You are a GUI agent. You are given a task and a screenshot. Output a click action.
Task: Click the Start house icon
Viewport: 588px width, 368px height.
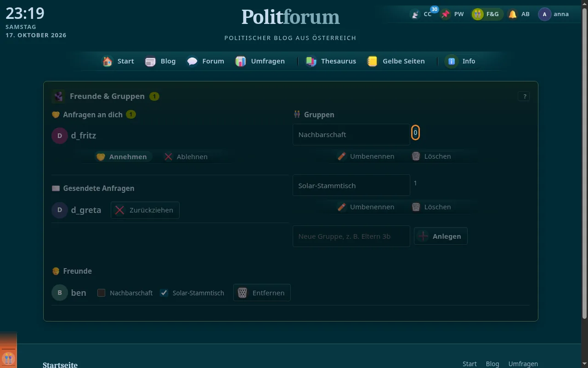coord(107,61)
